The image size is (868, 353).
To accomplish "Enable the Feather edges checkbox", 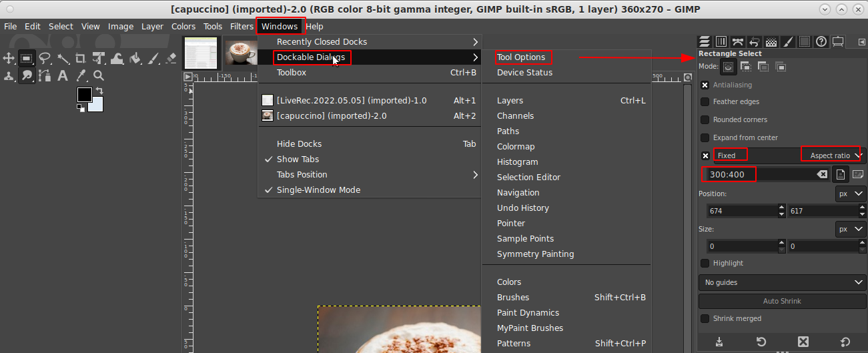I will tap(705, 102).
